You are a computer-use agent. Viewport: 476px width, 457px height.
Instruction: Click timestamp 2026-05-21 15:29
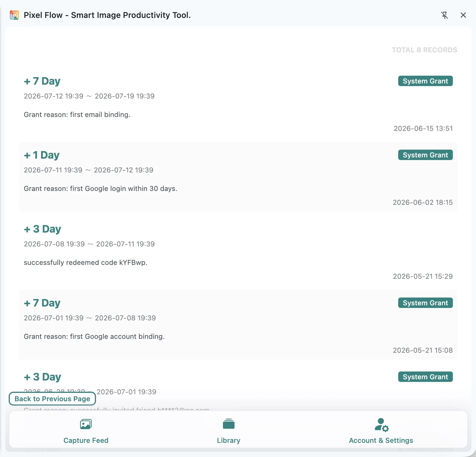tap(423, 276)
